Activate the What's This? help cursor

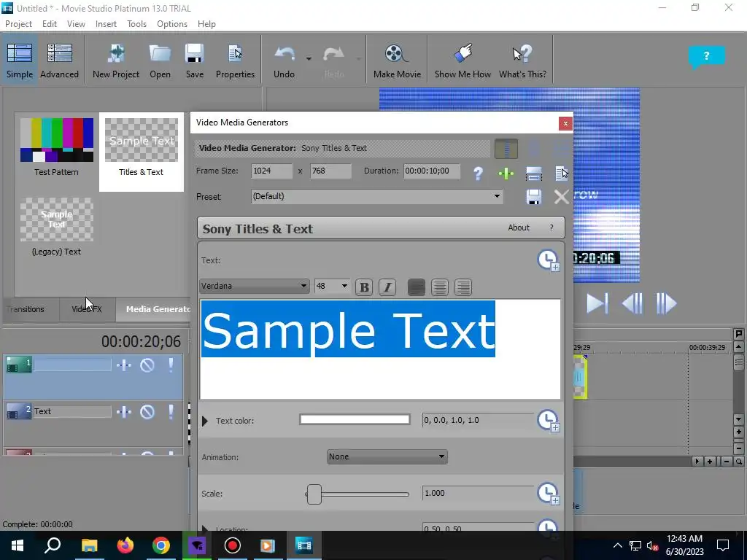point(522,61)
